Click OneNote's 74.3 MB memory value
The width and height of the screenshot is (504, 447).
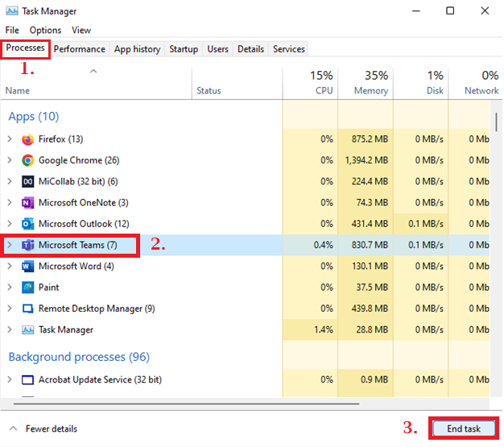[x=372, y=203]
